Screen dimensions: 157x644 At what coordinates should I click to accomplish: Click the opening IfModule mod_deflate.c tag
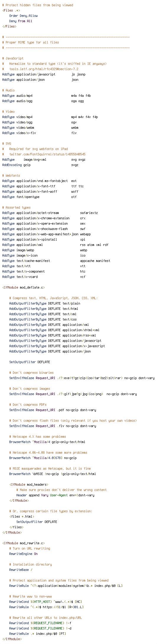(x=23, y=287)
